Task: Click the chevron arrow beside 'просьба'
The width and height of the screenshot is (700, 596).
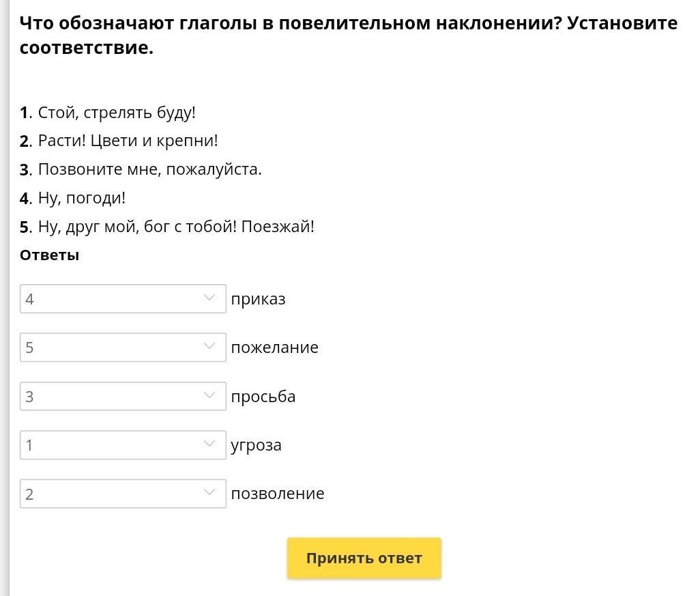Action: click(209, 395)
